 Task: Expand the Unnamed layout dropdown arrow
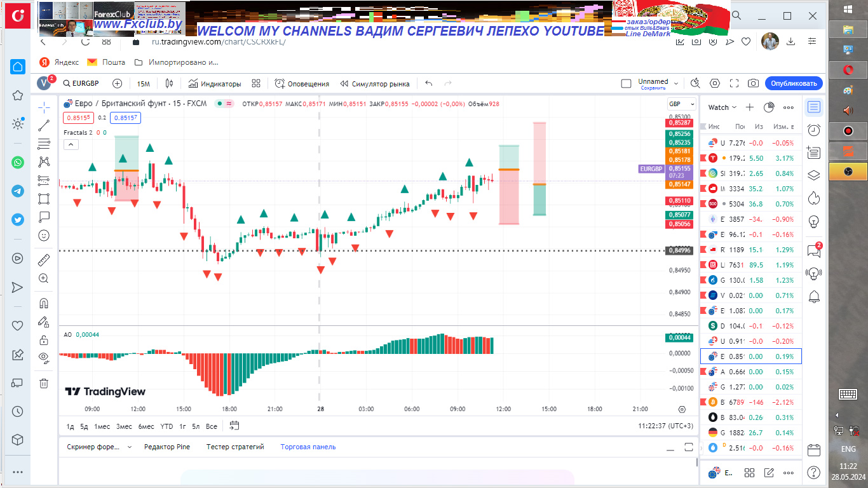pos(676,83)
